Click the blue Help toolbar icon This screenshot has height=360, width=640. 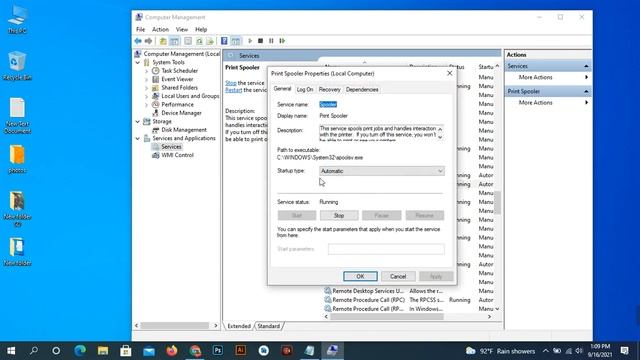tap(224, 41)
